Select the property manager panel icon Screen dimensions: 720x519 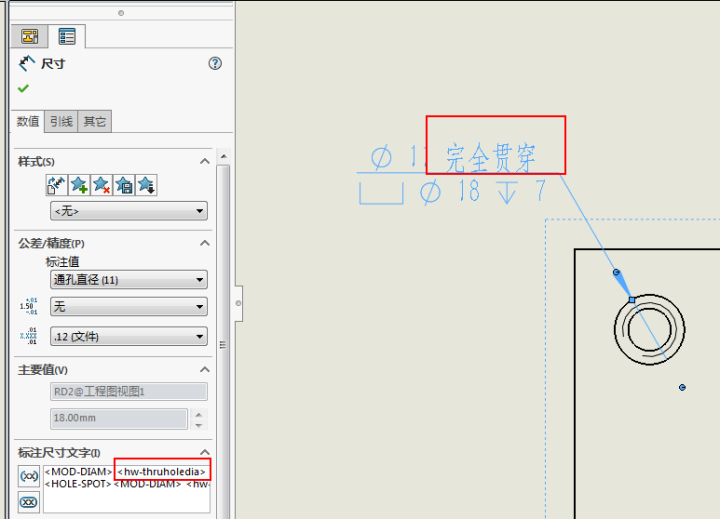(x=67, y=37)
